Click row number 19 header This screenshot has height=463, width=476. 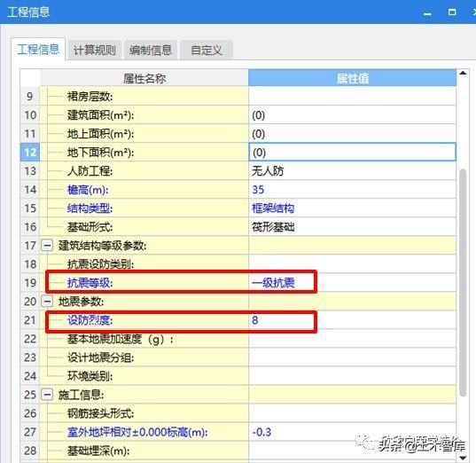click(x=30, y=283)
